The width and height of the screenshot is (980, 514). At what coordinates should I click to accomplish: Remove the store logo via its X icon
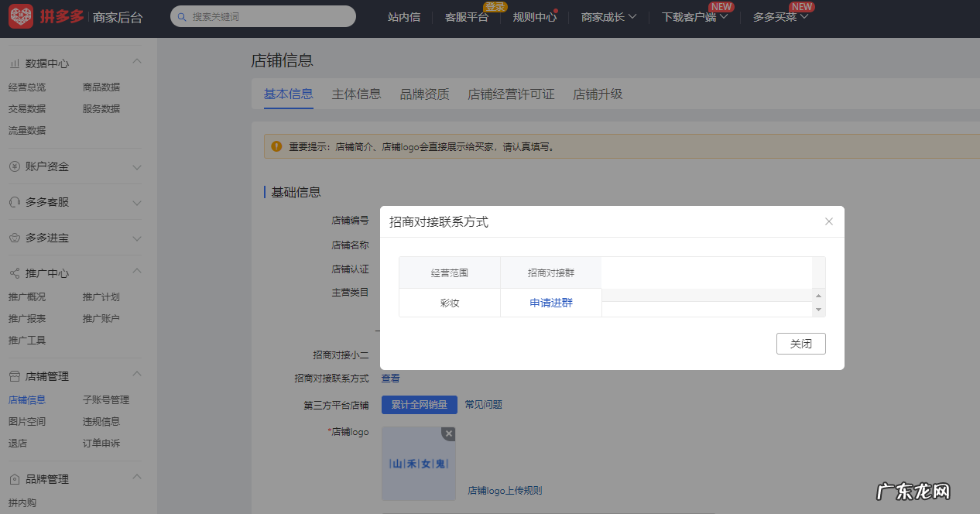(x=448, y=434)
